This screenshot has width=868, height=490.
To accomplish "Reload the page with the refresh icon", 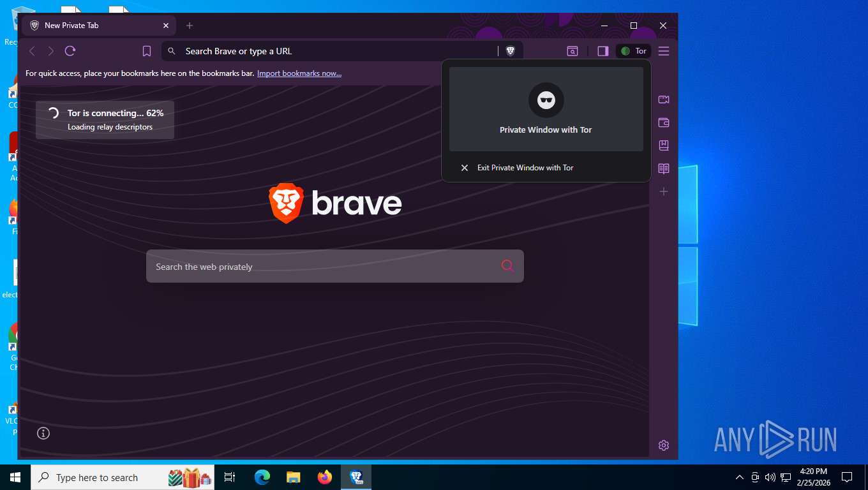I will (70, 51).
